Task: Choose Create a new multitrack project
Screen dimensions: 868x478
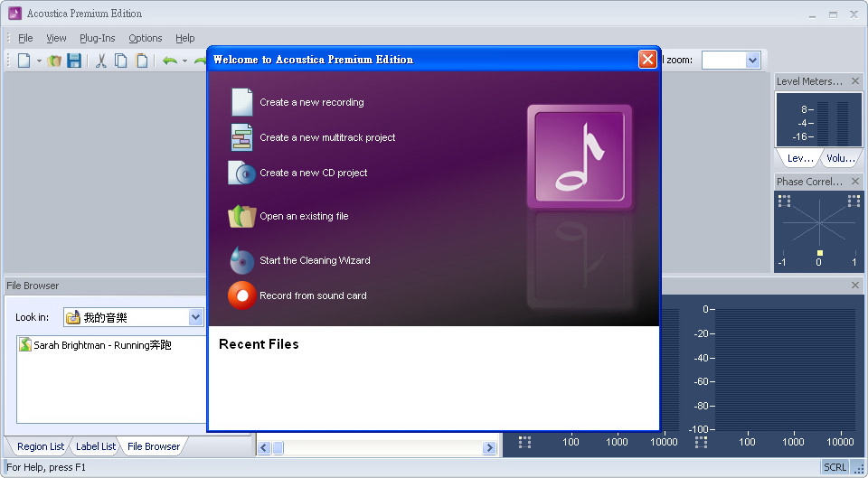Action: [x=327, y=137]
